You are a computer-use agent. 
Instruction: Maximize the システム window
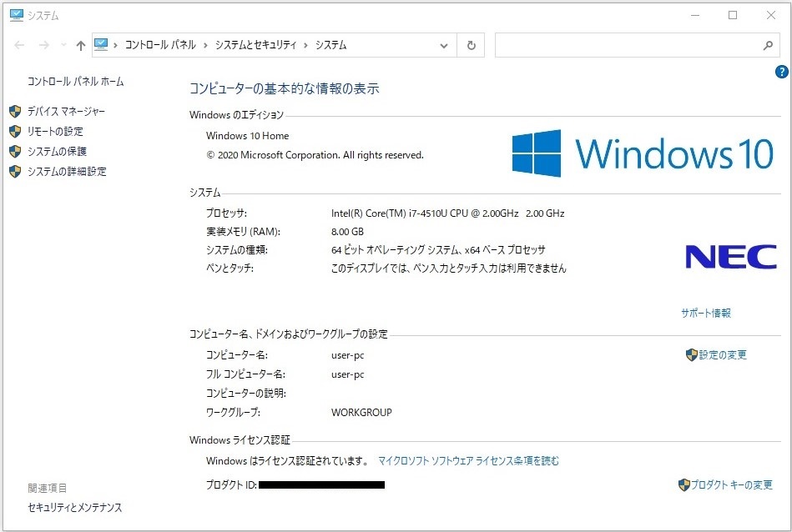click(x=733, y=15)
